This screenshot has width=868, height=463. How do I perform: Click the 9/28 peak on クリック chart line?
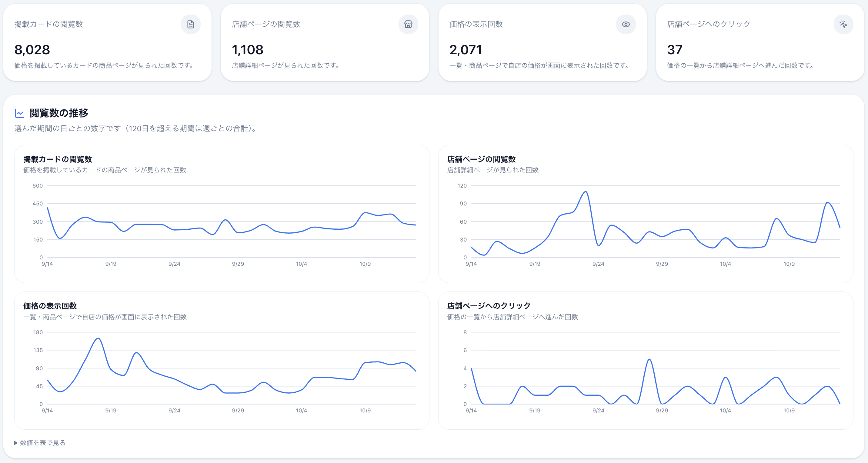pyautogui.click(x=649, y=360)
